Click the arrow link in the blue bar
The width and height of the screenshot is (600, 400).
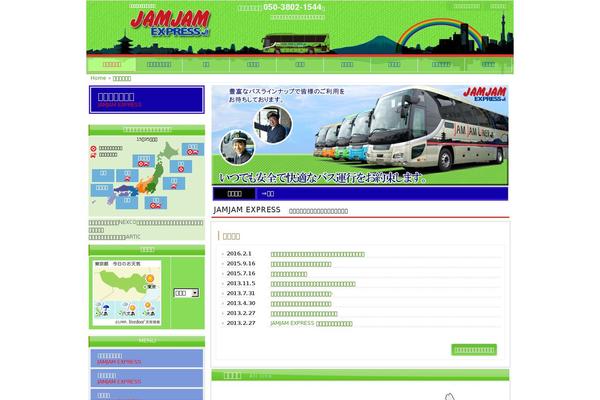click(x=267, y=194)
